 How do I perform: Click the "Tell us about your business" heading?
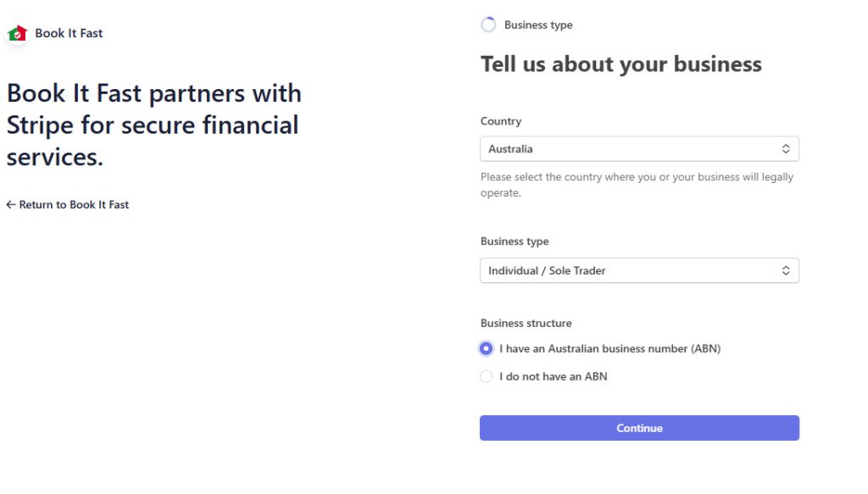point(621,64)
